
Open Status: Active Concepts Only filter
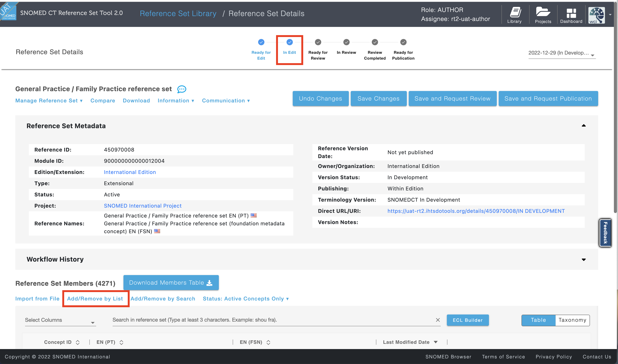[x=246, y=299]
